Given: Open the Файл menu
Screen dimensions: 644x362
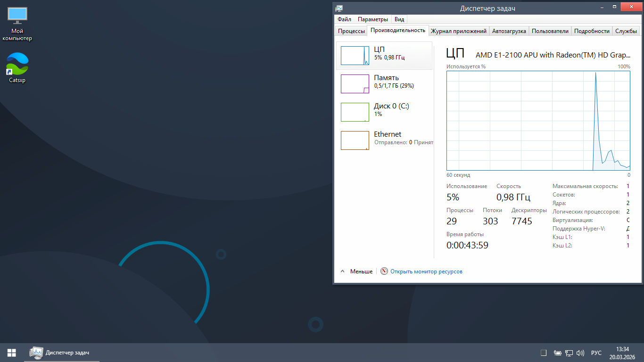Looking at the screenshot, I should tap(344, 19).
